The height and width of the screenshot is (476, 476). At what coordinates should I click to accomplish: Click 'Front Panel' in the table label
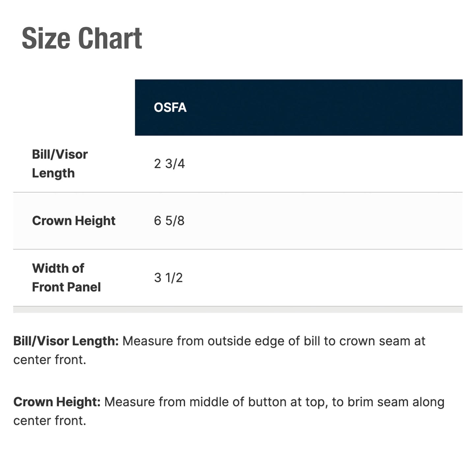pyautogui.click(x=66, y=287)
